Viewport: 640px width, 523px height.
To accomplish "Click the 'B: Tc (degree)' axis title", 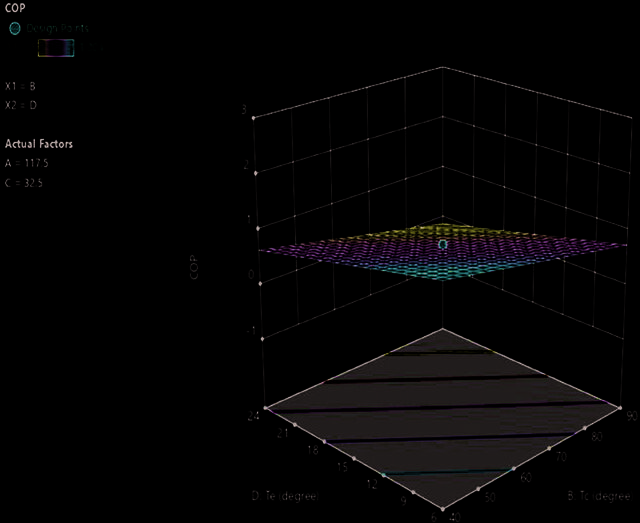I will (599, 496).
